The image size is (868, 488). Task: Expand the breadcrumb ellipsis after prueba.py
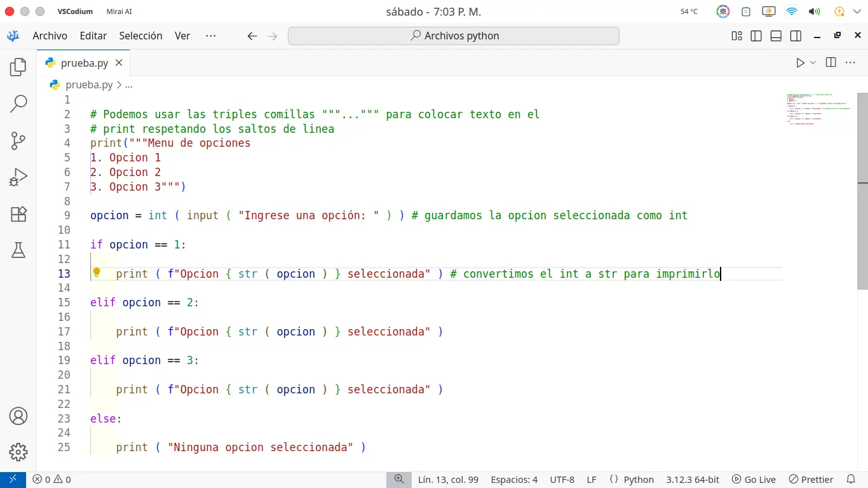pos(129,85)
